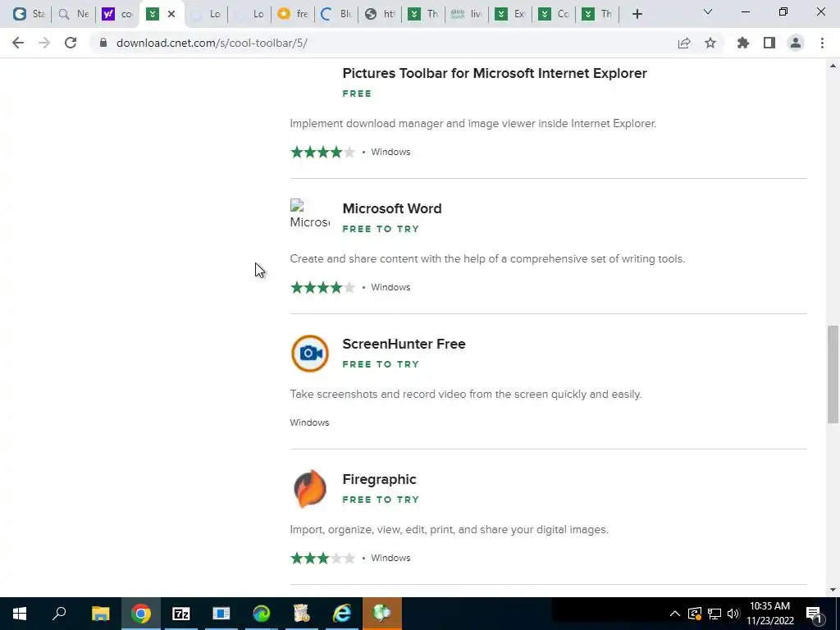Open the volume speaker icon

click(x=733, y=614)
